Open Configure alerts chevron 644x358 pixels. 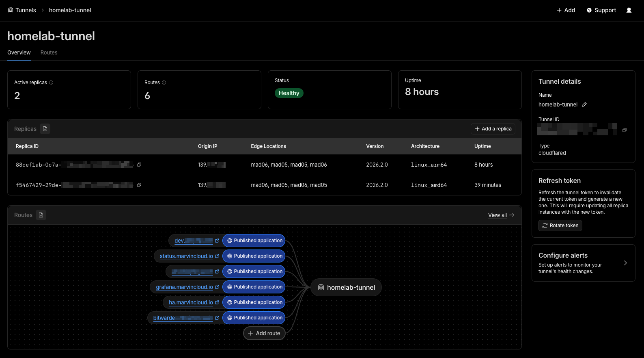coord(625,263)
